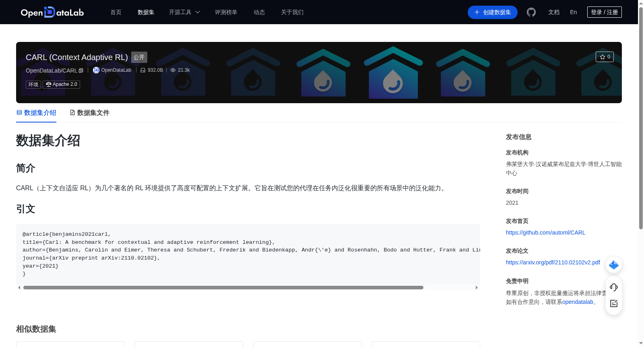
Task: Open the 数据集 navigation item
Action: tap(146, 12)
